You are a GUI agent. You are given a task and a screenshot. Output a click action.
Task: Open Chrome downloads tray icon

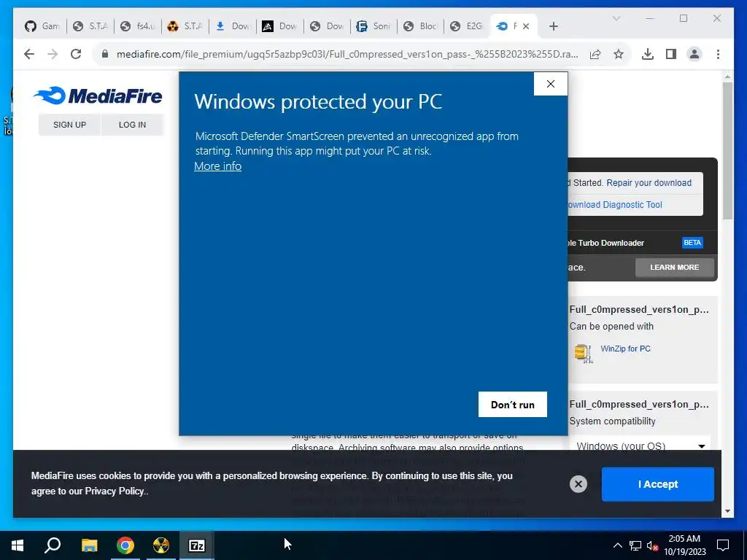[x=648, y=54]
